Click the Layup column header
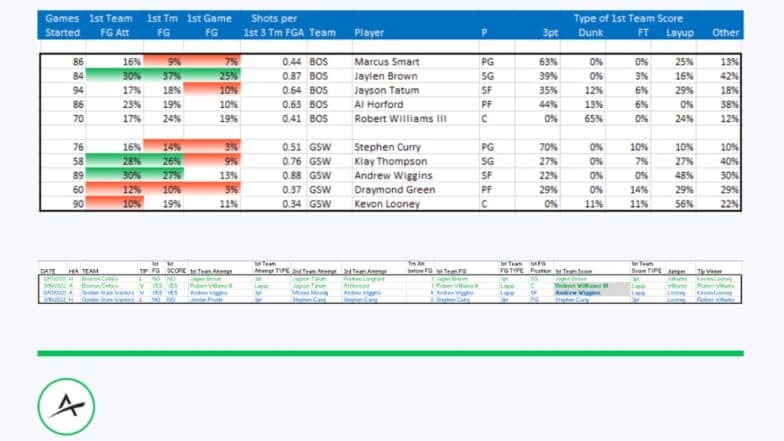 click(x=680, y=32)
